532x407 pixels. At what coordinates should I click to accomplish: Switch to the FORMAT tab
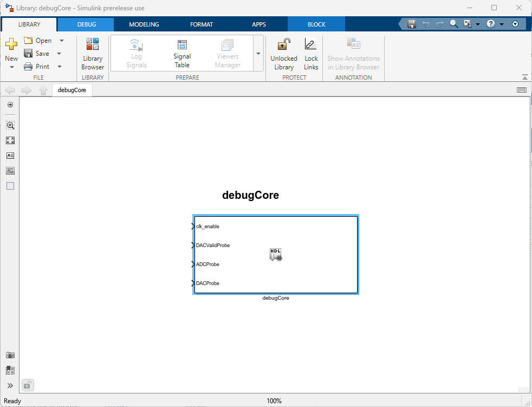click(x=201, y=24)
